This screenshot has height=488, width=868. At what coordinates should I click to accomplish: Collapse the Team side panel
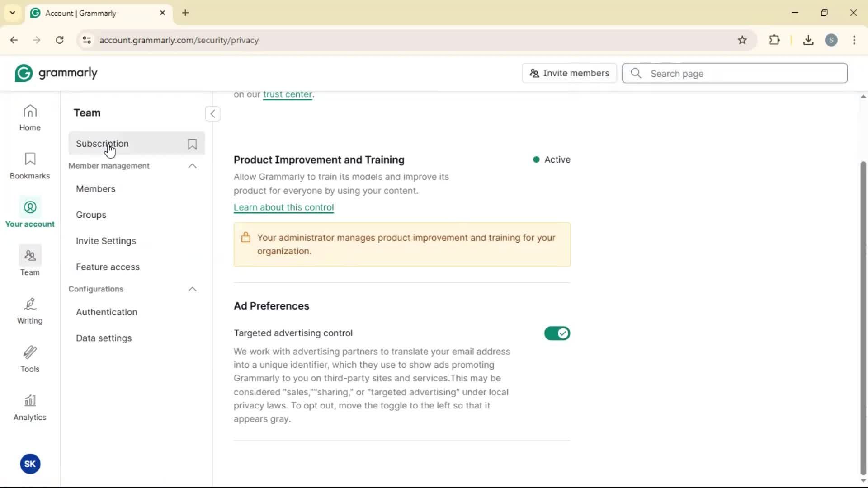[212, 113]
